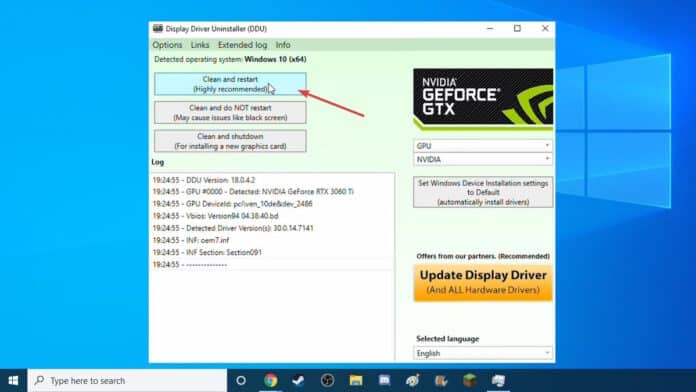Expand the NVIDIA vendor dropdown

[x=483, y=159]
